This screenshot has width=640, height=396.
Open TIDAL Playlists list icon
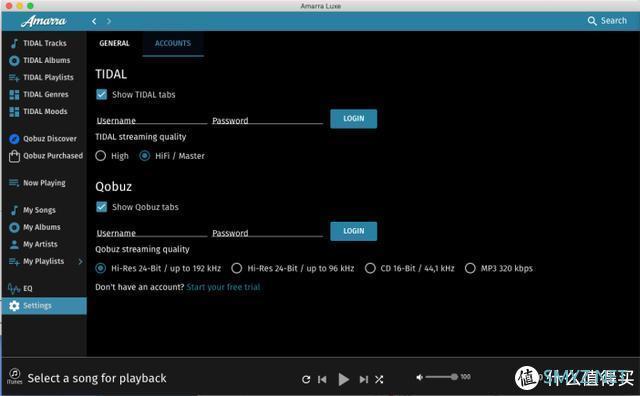14,78
